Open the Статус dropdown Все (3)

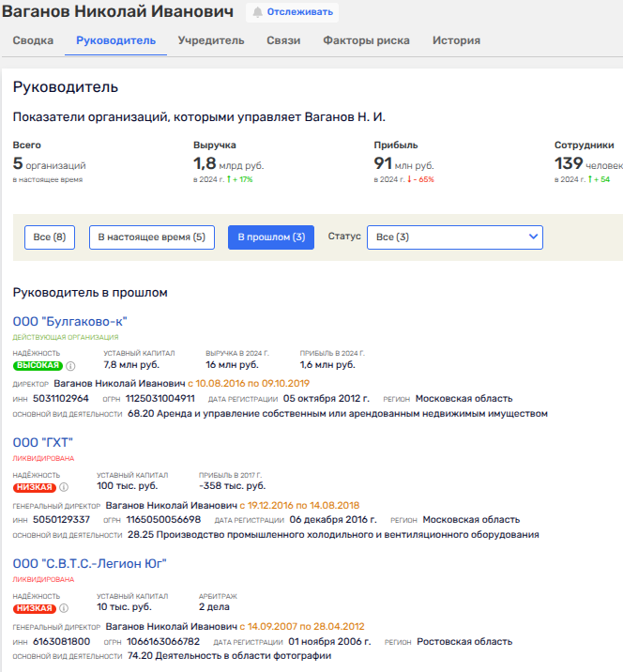(454, 237)
